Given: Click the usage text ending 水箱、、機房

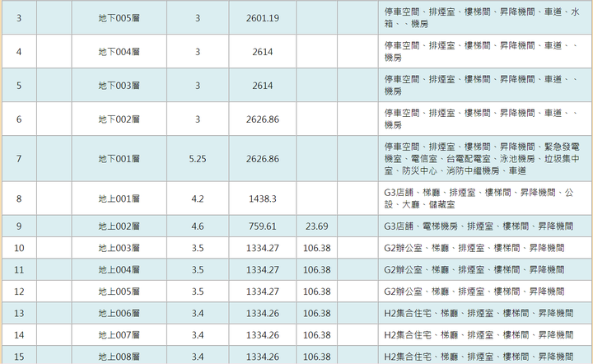Looking at the screenshot, I should point(482,18).
